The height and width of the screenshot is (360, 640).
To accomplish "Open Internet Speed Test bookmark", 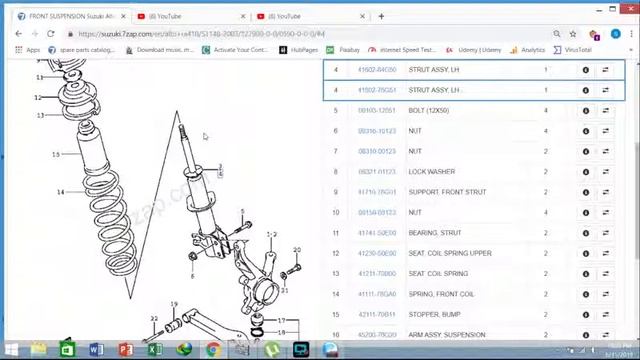I will click(402, 50).
